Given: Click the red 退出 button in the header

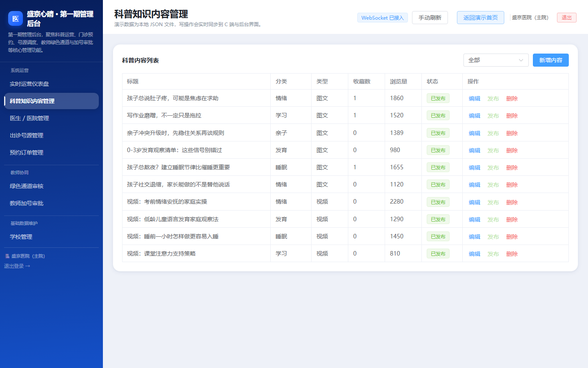Looking at the screenshot, I should [x=566, y=18].
